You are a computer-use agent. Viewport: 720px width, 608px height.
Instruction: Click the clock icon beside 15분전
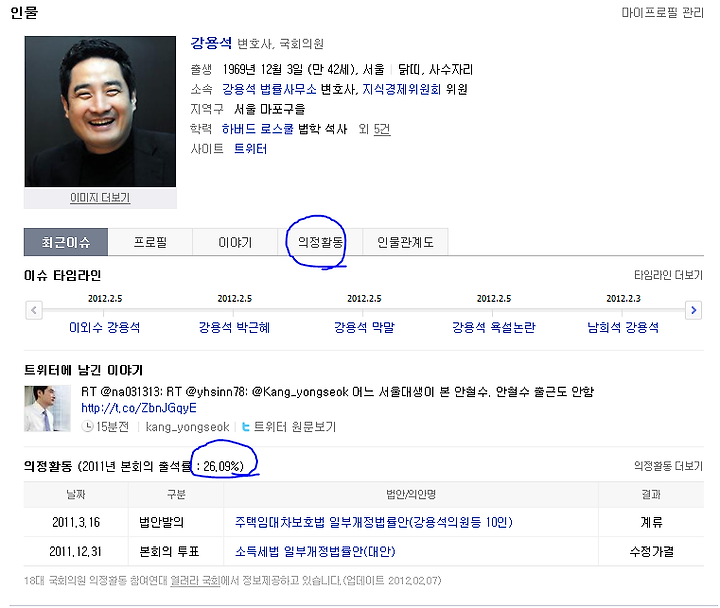[x=87, y=427]
